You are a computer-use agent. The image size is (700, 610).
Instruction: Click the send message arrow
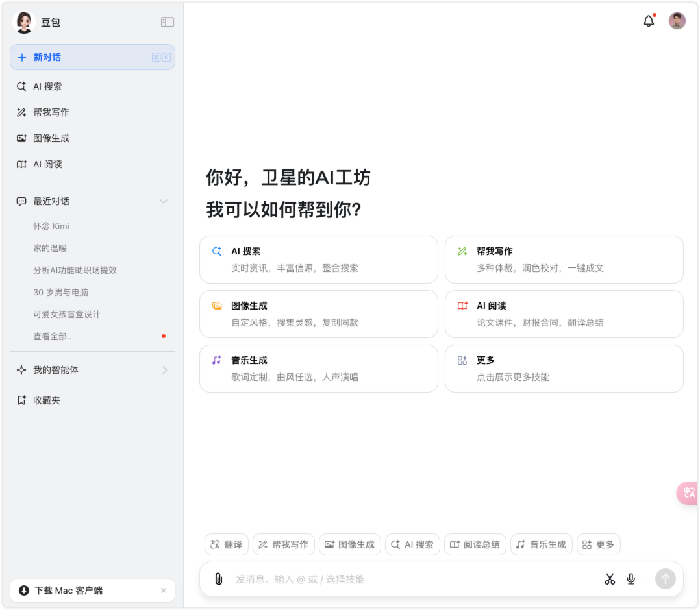(665, 579)
